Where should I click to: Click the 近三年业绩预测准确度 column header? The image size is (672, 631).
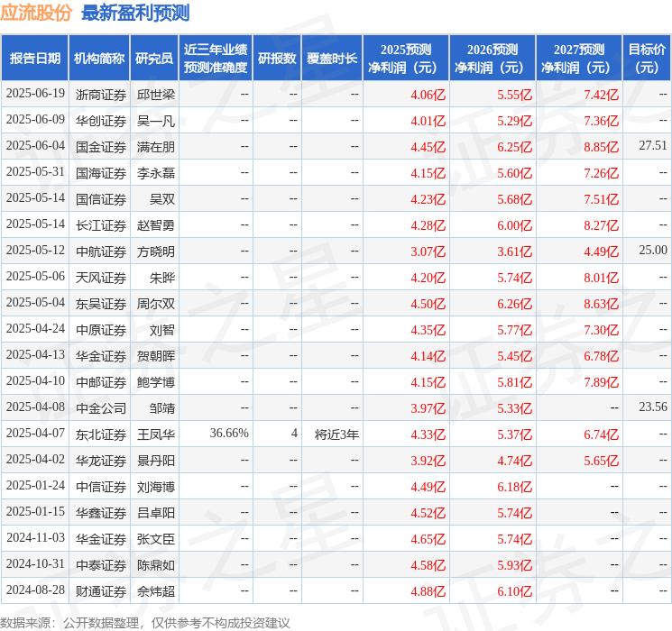(x=216, y=59)
